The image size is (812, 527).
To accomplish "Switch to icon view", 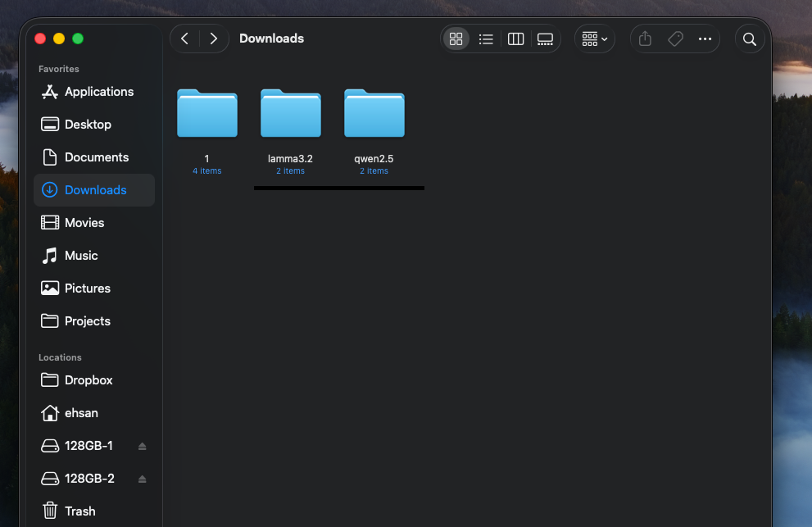I will 456,39.
